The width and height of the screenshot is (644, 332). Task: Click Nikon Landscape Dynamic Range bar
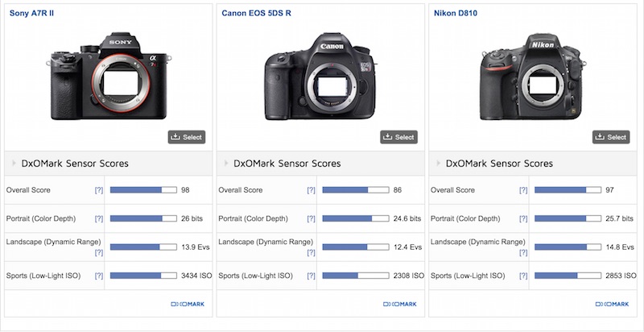coord(568,247)
